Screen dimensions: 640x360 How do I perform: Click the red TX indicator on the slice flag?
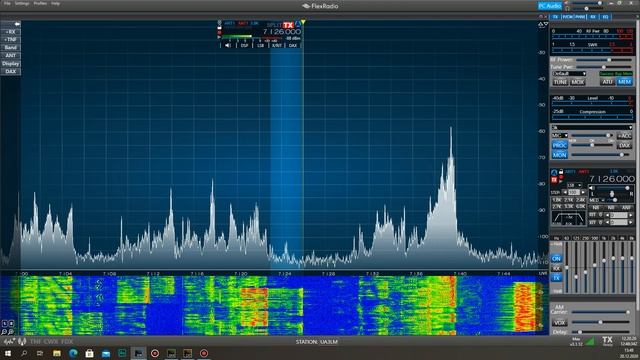click(288, 25)
